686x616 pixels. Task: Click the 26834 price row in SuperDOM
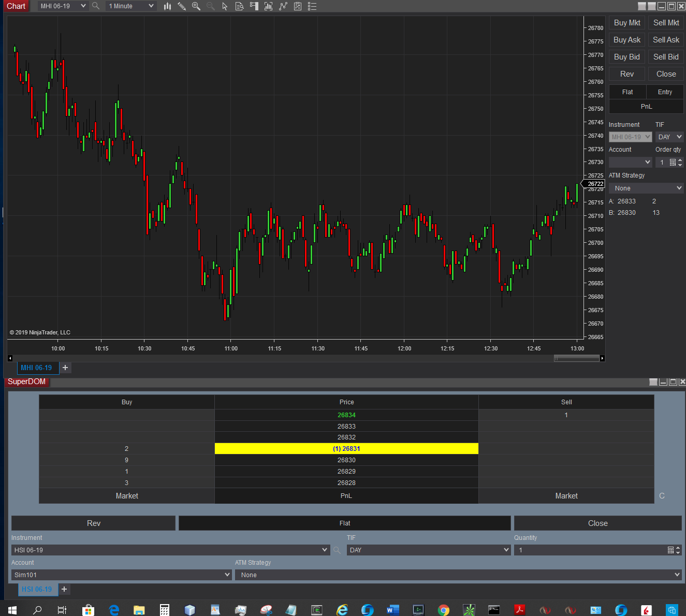[x=346, y=415]
